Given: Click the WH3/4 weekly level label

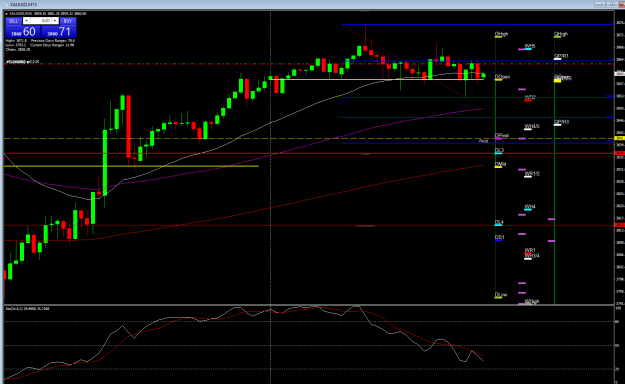Looking at the screenshot, I should [532, 256].
